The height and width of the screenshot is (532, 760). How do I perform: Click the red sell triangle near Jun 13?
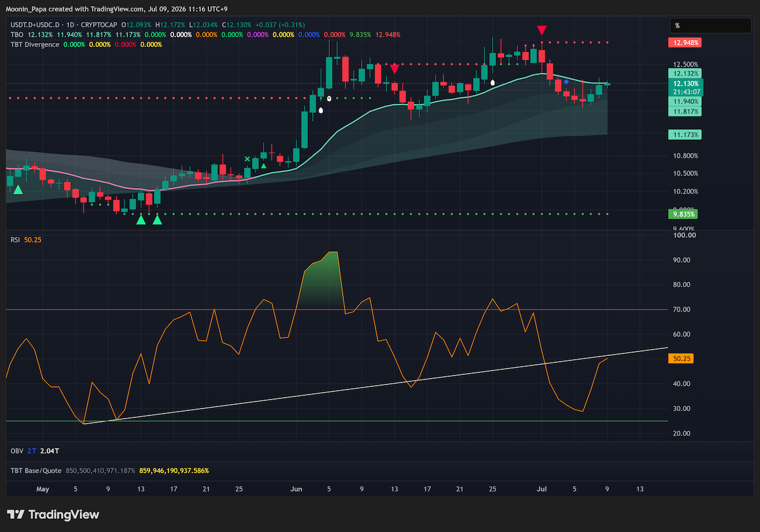[395, 68]
